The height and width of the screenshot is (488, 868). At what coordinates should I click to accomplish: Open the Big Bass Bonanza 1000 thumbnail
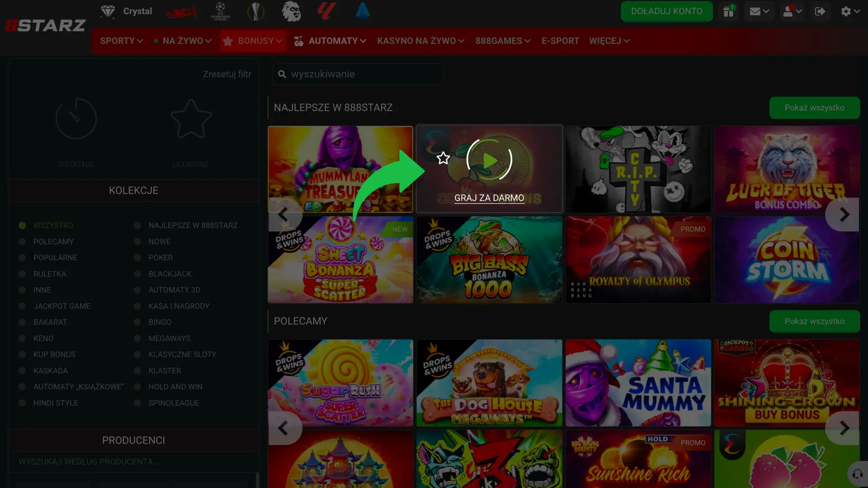(x=489, y=260)
